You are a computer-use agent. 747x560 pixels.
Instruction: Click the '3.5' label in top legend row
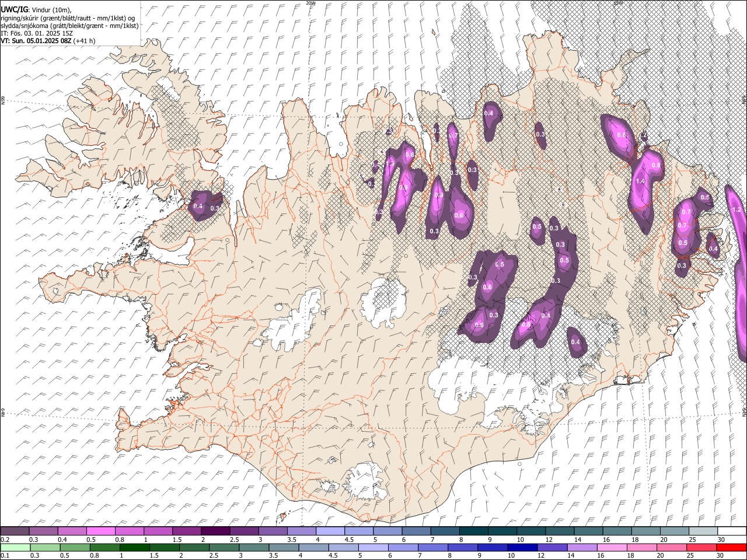(292, 540)
